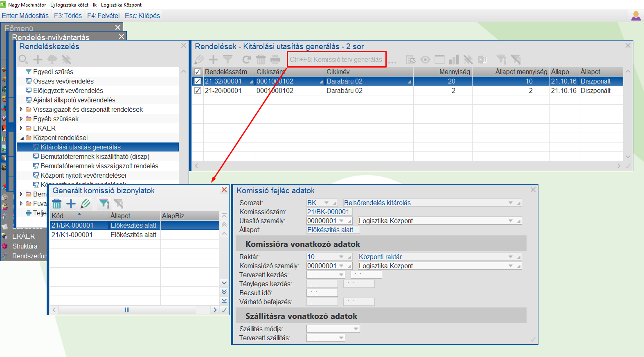Screen dimensions: 644x357
Task: Click the pin icon in the Rendelések toolbar
Action: (x=468, y=60)
